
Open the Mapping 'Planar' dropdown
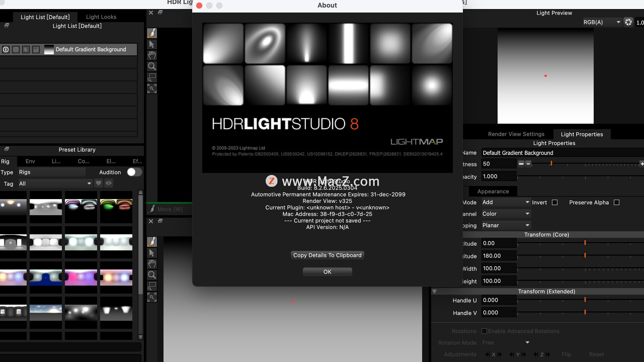pyautogui.click(x=505, y=225)
